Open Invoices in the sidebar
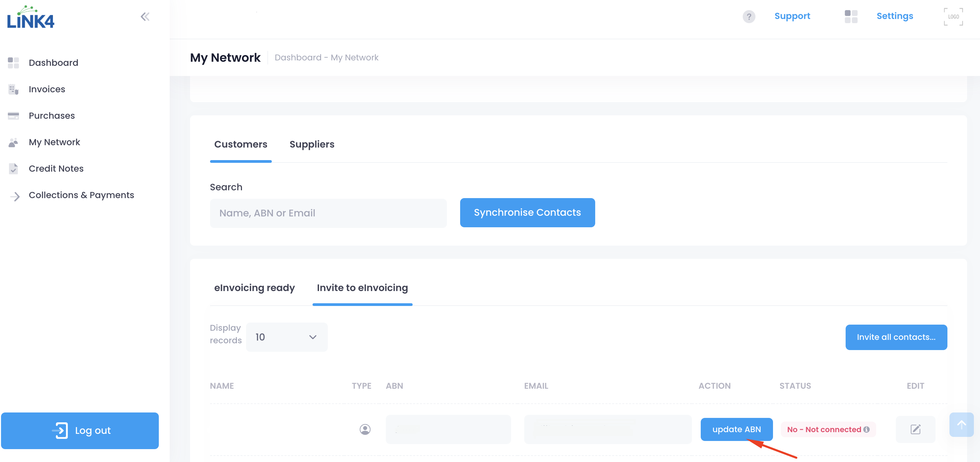This screenshot has width=980, height=462. 47,89
